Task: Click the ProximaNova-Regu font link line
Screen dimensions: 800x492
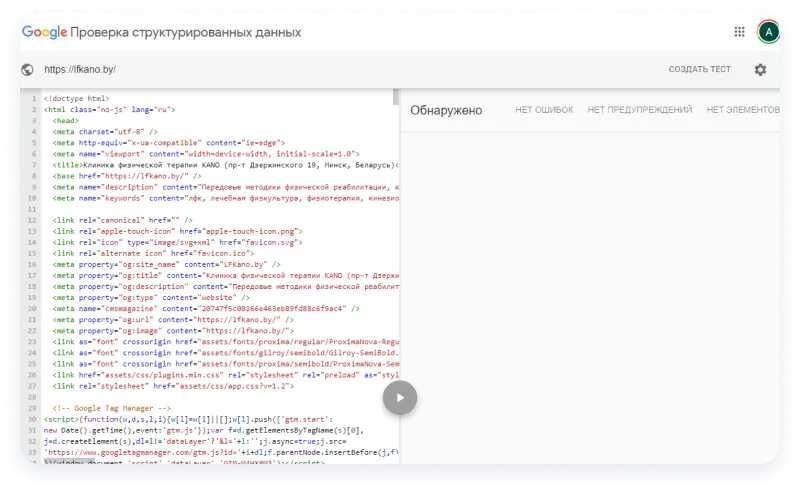Action: click(226, 342)
